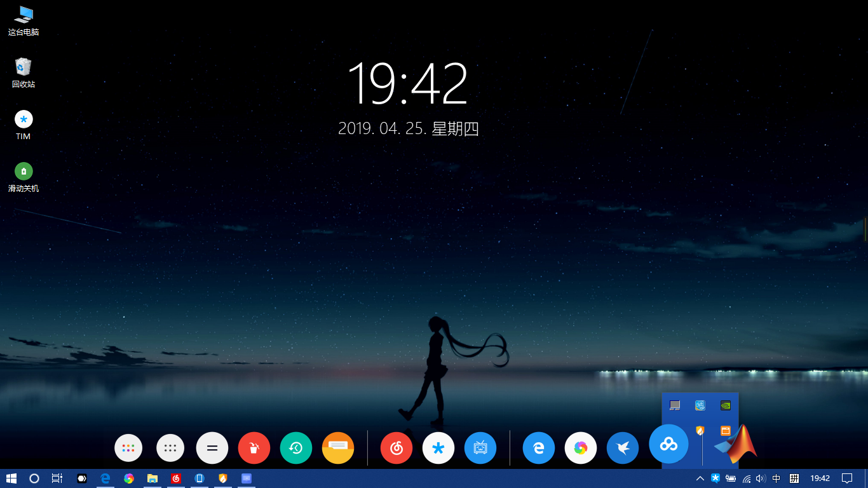This screenshot has height=488, width=868.
Task: Open the yellow notes dock icon
Action: click(338, 448)
